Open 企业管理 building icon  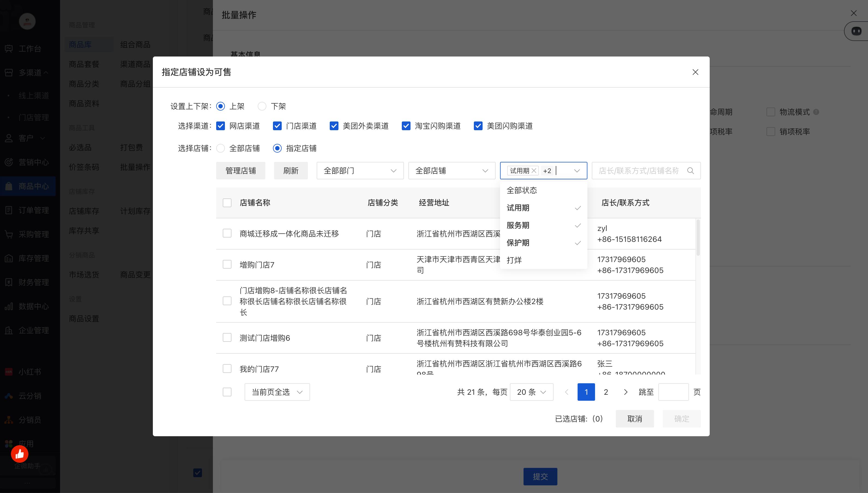pyautogui.click(x=9, y=331)
